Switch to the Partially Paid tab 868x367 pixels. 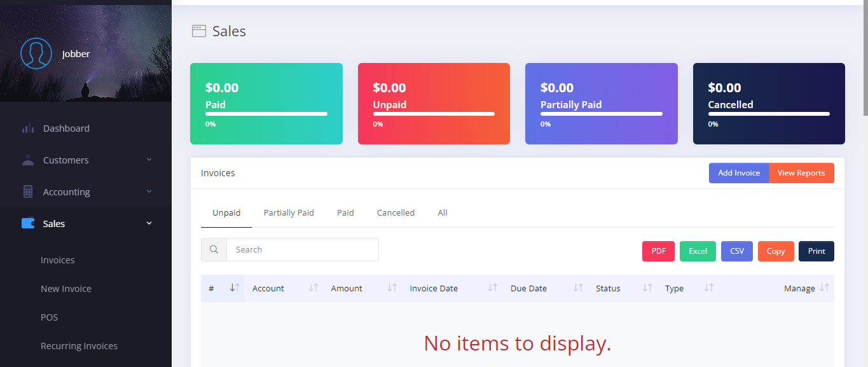point(289,212)
